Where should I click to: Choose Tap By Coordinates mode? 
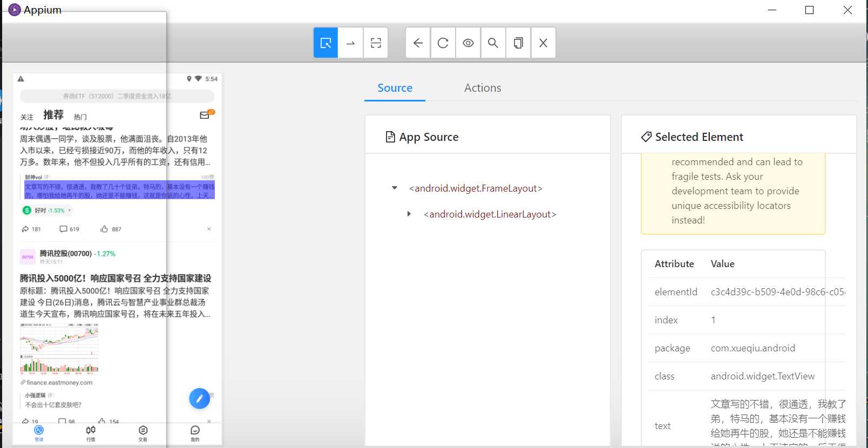376,43
